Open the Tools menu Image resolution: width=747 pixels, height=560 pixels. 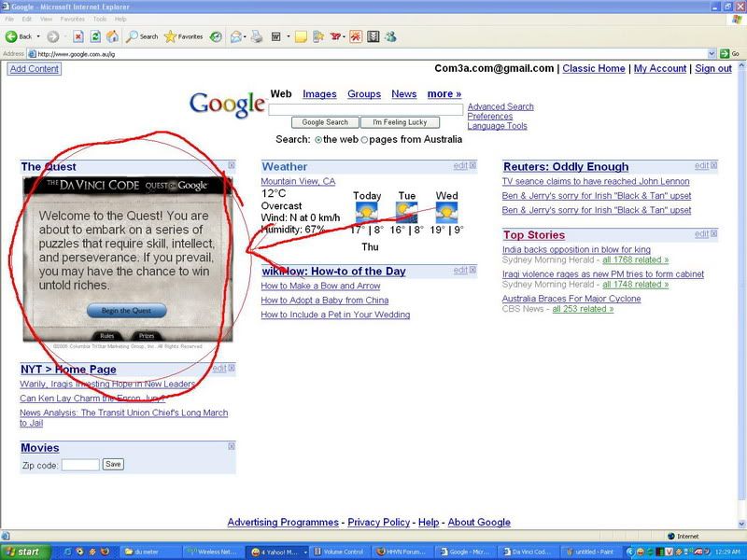coord(100,19)
